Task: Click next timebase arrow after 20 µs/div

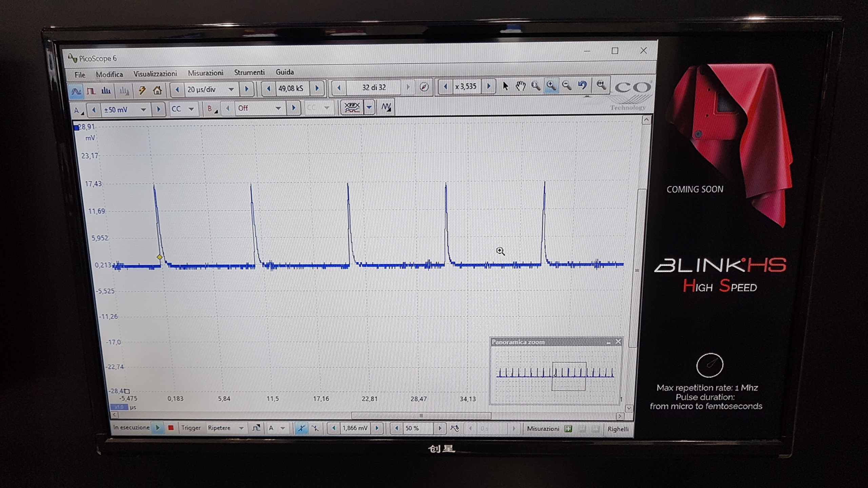Action: (x=246, y=89)
